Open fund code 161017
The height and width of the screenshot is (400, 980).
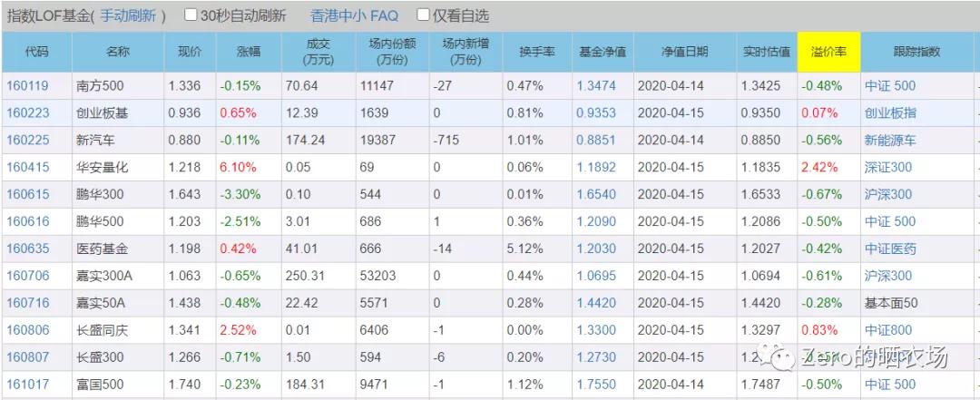click(27, 385)
